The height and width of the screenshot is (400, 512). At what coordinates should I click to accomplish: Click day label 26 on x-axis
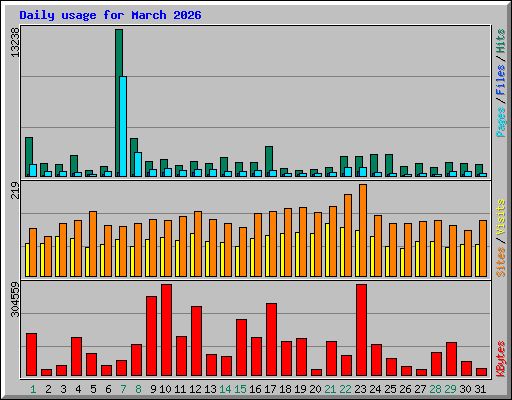405,389
